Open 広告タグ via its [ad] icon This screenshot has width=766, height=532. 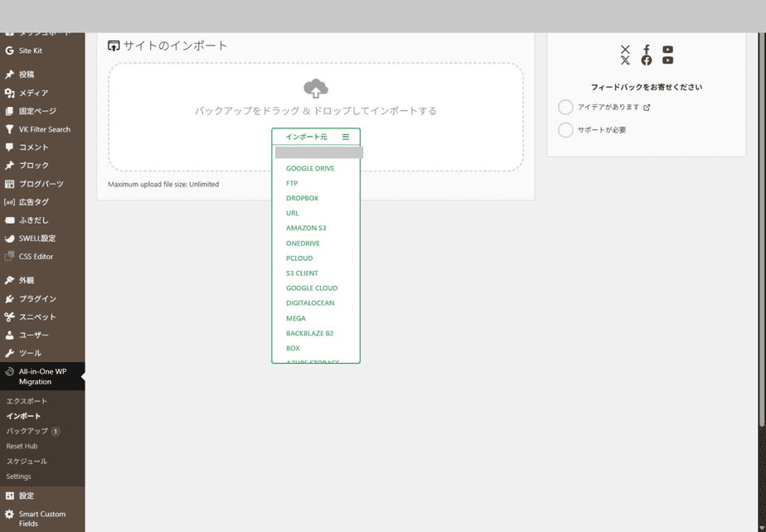tap(9, 201)
